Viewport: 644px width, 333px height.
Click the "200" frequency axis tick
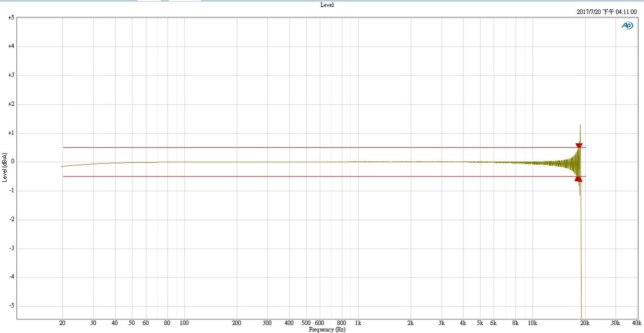pyautogui.click(x=237, y=323)
